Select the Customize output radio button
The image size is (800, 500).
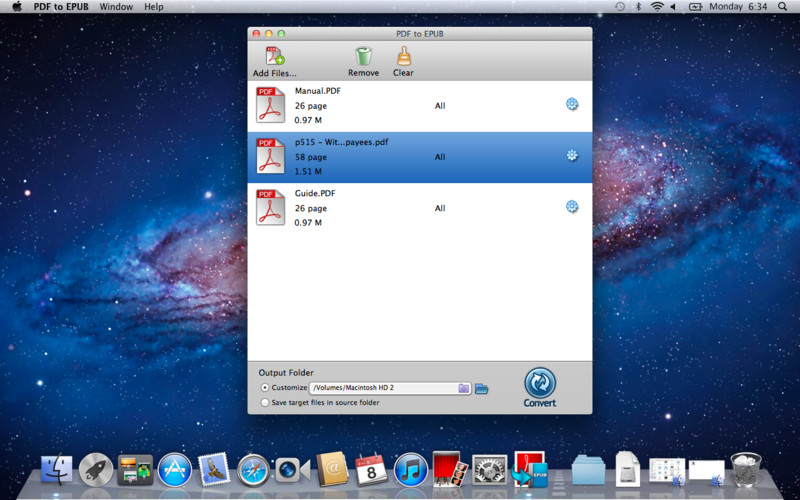coord(264,388)
